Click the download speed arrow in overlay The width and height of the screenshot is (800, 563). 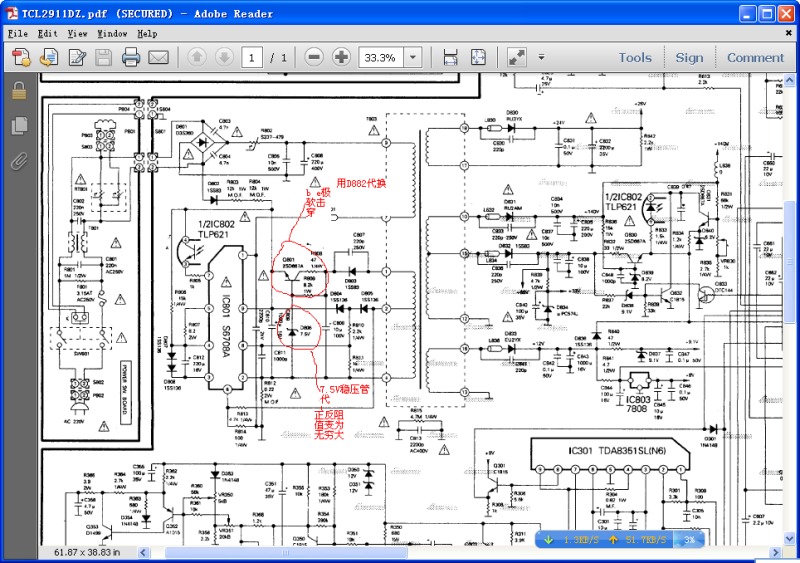click(548, 540)
